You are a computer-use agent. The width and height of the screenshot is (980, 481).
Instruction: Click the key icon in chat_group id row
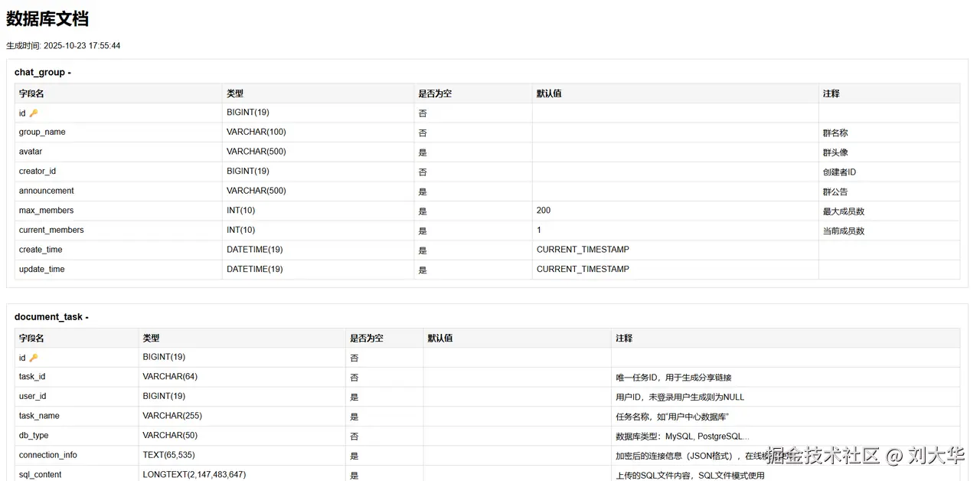coord(33,113)
